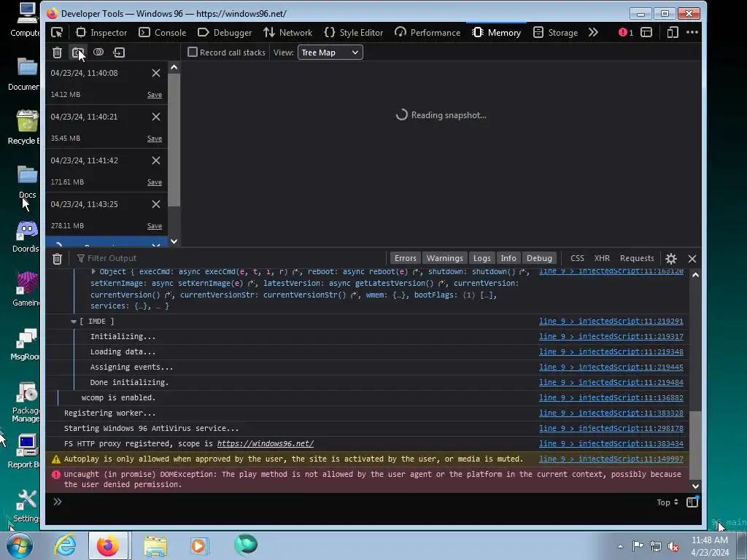
Task: Take a memory snapshot
Action: pos(77,52)
